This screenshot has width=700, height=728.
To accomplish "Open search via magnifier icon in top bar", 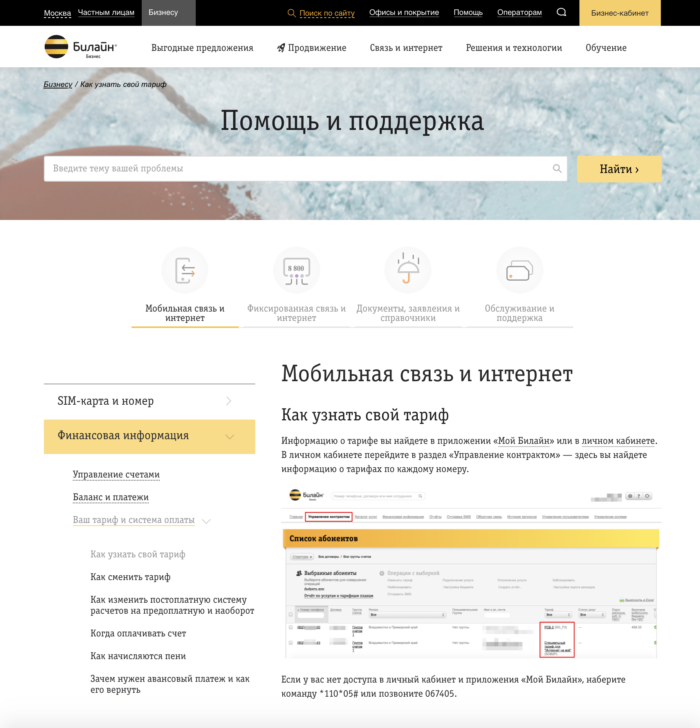I will (x=561, y=12).
